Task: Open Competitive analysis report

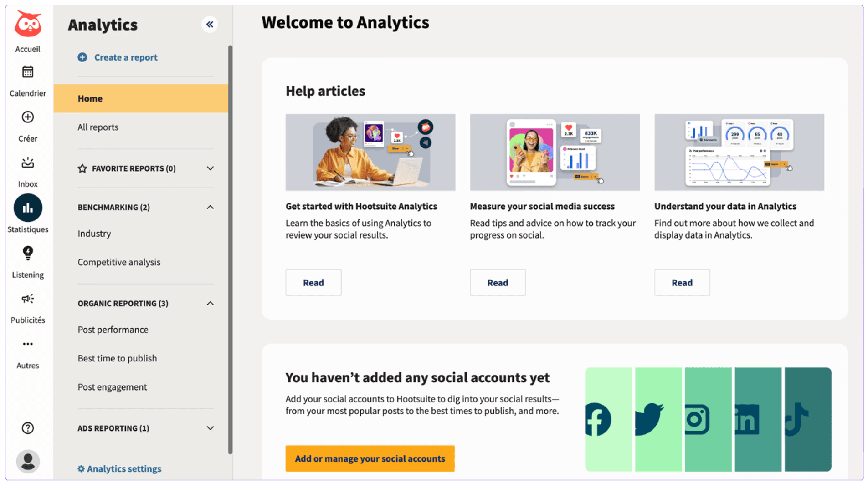Action: [119, 262]
